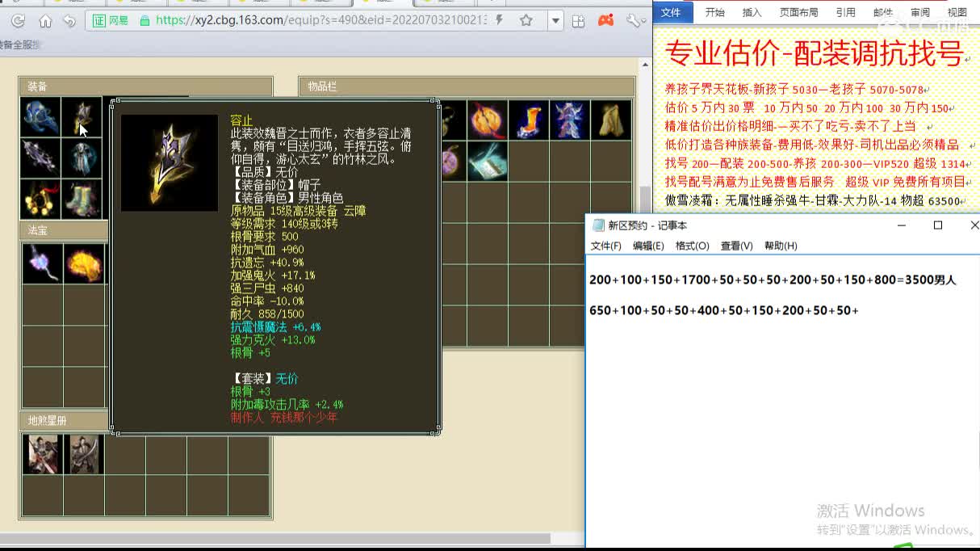Click the 网易 site certificate badge
The width and height of the screenshot is (980, 551).
[x=111, y=20]
